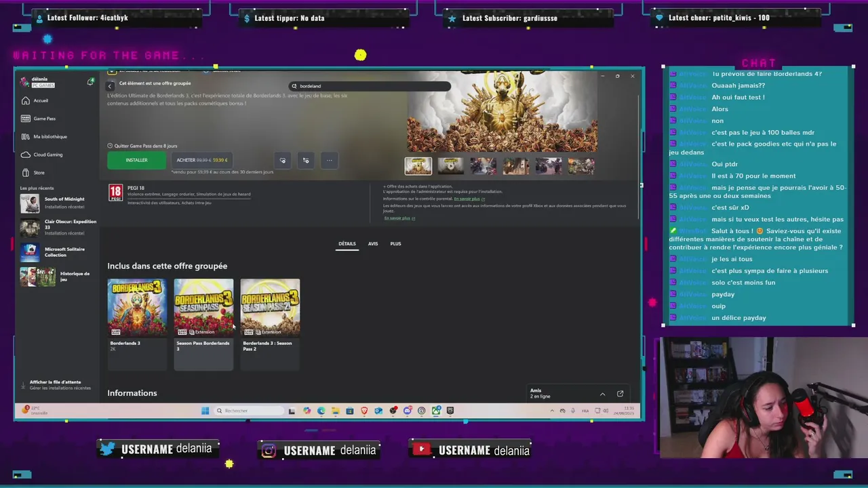Add the game to wishlist heart icon
This screenshot has width=868, height=488.
(x=283, y=160)
